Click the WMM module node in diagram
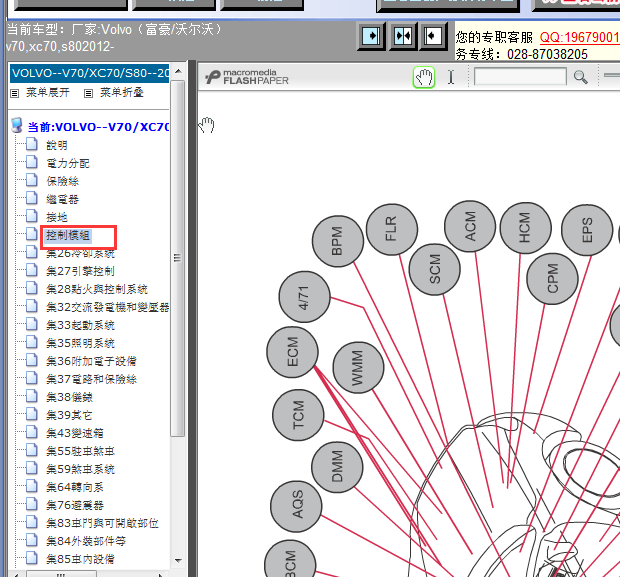The height and width of the screenshot is (577, 620). (x=358, y=367)
